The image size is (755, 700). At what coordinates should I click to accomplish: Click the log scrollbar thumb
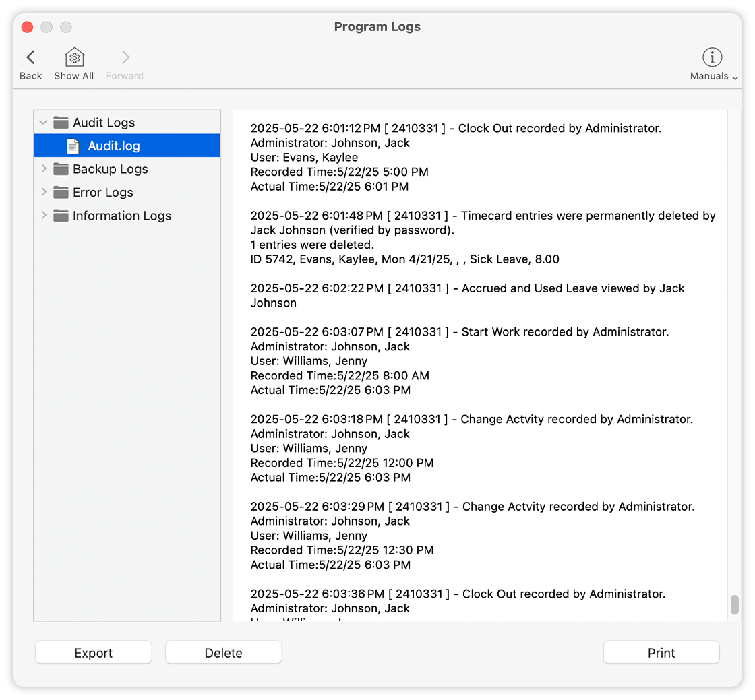(x=734, y=605)
